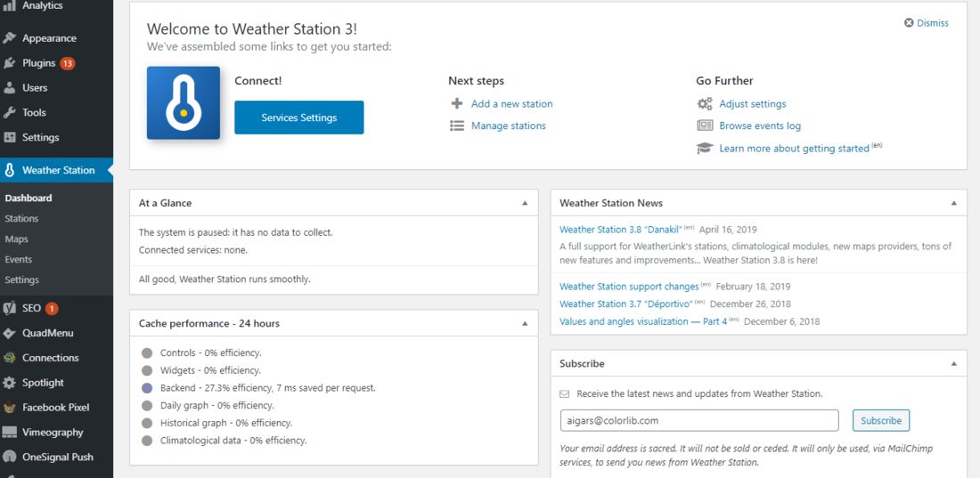Click the Manage stations list icon
Screen dimensions: 980x478
[457, 126]
